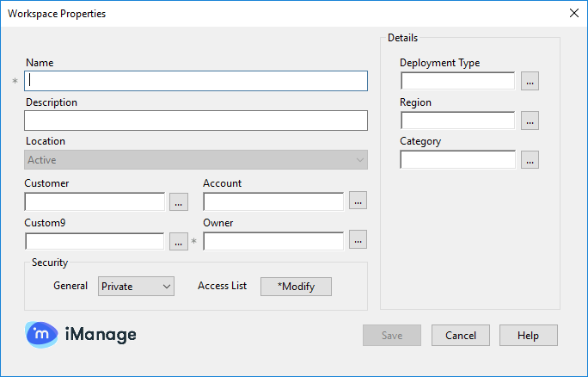Click the Region lookup ellipsis button

(530, 121)
